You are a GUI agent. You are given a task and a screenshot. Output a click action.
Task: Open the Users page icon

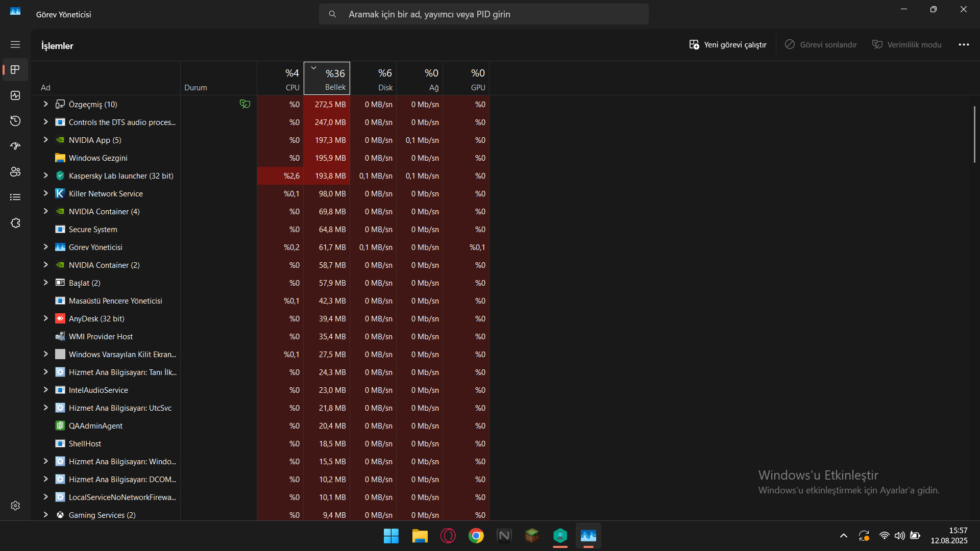point(15,172)
